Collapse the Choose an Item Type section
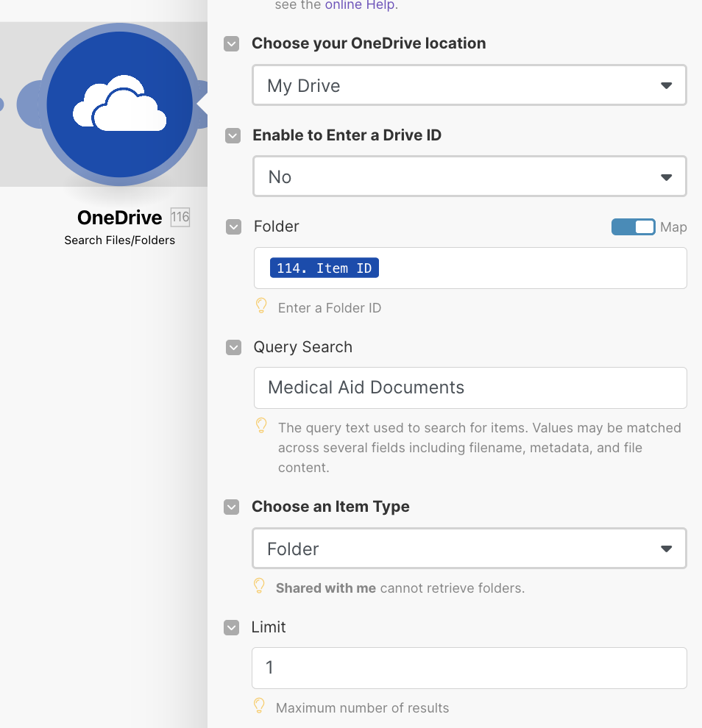This screenshot has width=702, height=728. [x=232, y=507]
